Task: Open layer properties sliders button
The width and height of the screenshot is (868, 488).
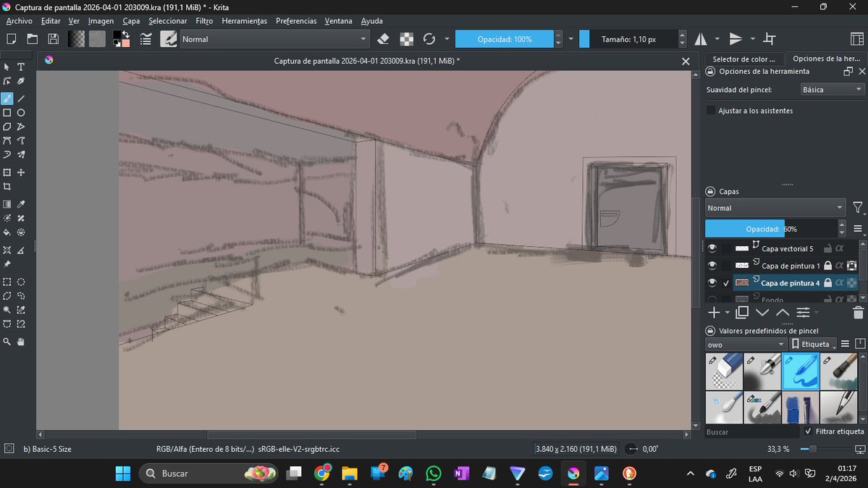Action: click(x=804, y=312)
